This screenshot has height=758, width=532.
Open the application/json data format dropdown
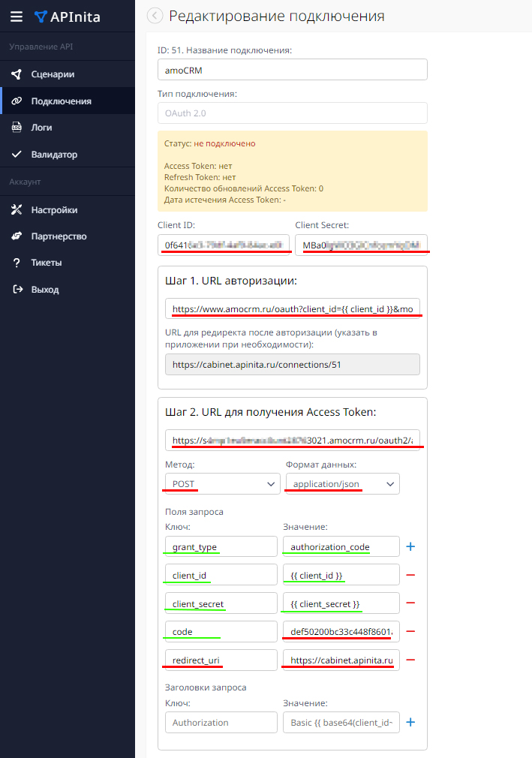(341, 483)
